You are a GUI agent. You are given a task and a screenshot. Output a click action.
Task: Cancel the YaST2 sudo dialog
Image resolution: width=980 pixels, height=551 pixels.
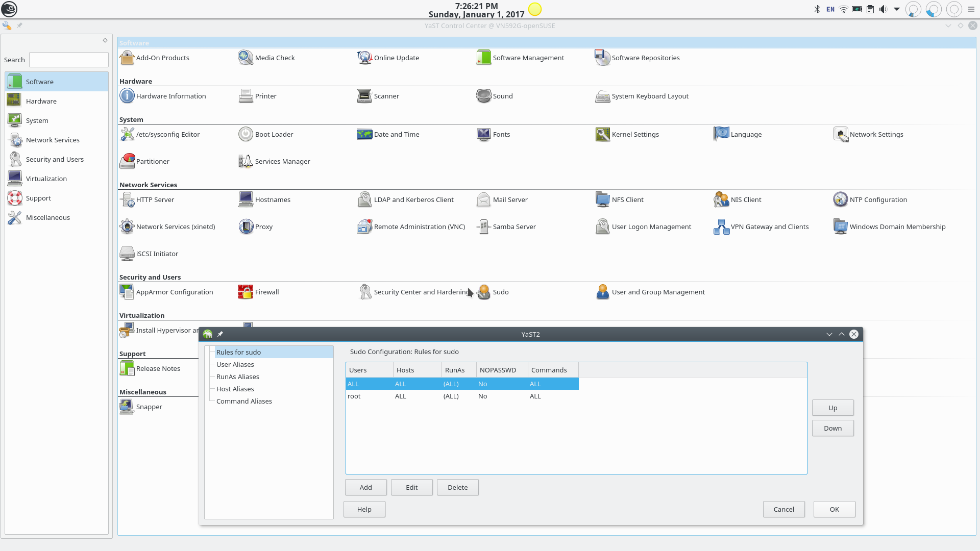(x=783, y=509)
